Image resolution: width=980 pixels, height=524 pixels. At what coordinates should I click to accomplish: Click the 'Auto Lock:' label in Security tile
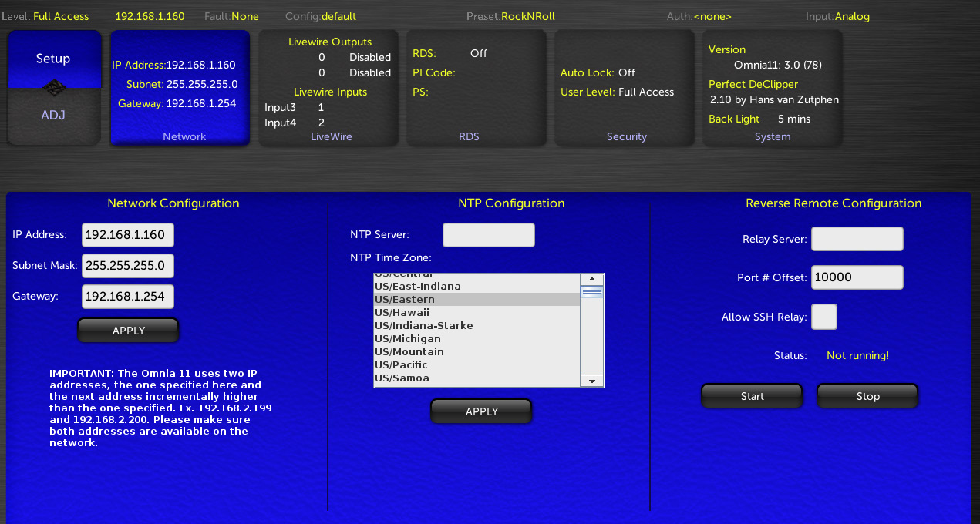pos(588,72)
